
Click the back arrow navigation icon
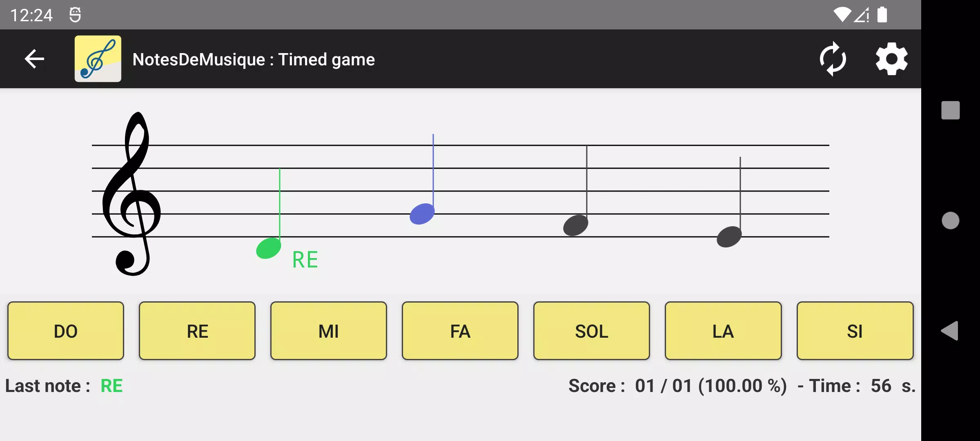pos(34,59)
